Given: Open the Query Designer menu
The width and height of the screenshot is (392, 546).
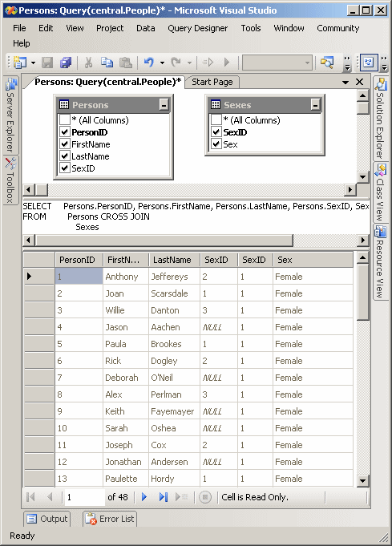Looking at the screenshot, I should (x=197, y=28).
